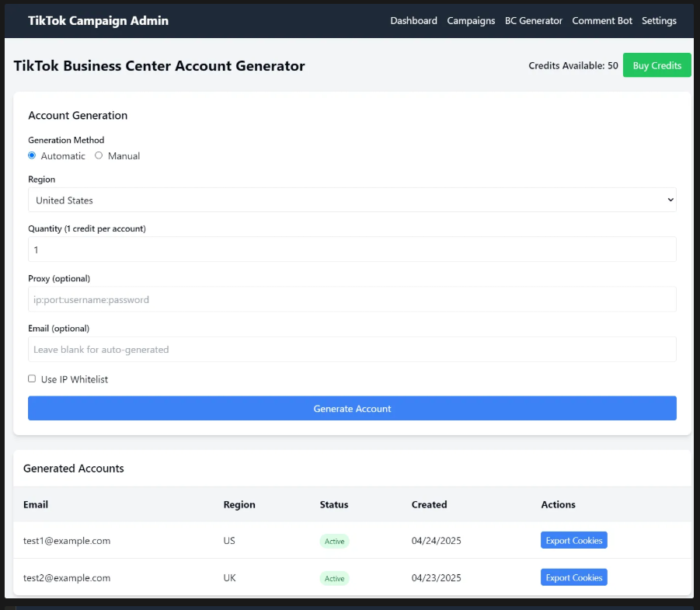Open the Comment Bot section
Screen dimensions: 700x610
pyautogui.click(x=602, y=21)
